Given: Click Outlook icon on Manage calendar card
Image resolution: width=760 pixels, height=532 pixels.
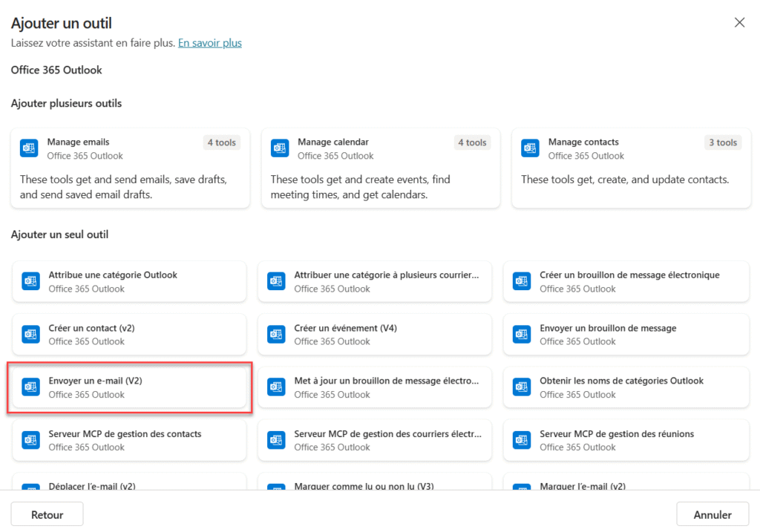Looking at the screenshot, I should coord(280,148).
